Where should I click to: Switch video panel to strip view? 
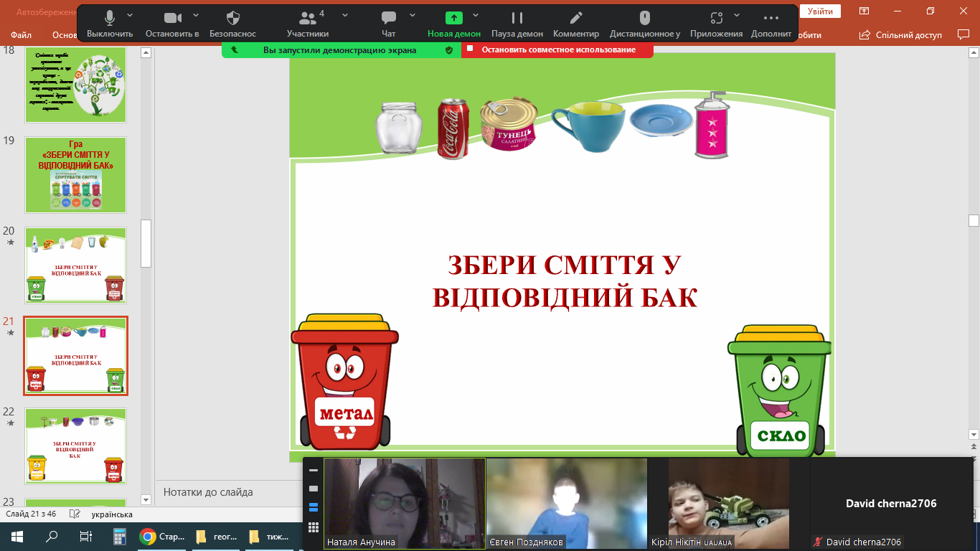tap(314, 507)
